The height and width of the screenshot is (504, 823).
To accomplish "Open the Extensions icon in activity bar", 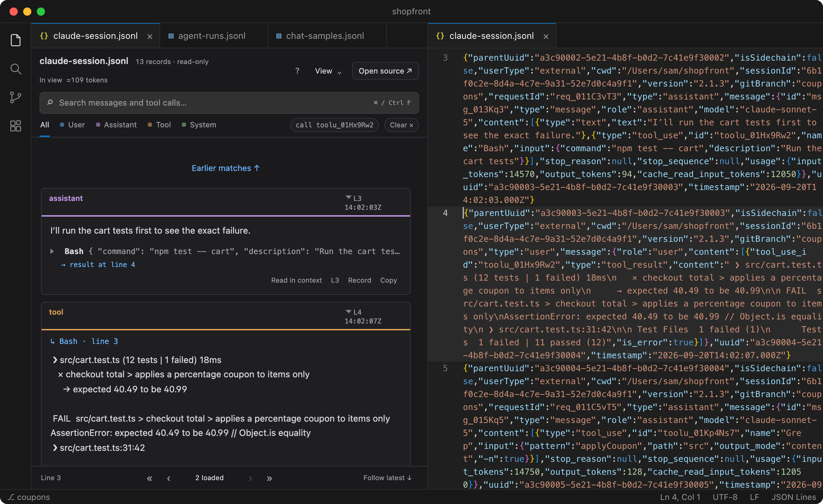I will click(16, 126).
